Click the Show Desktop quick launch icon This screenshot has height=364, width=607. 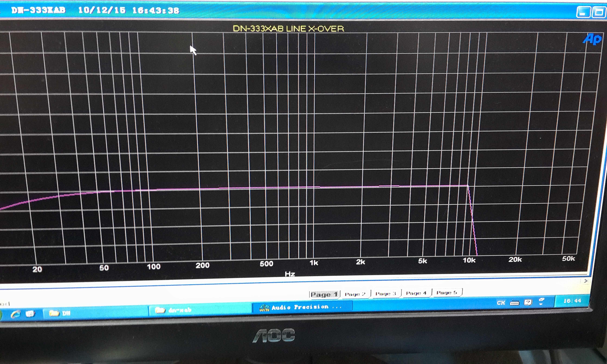click(30, 314)
